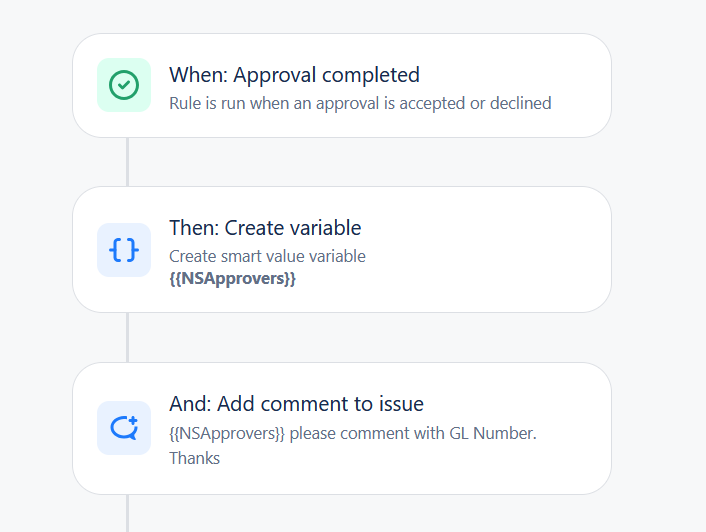Click the connector between Create variable and Add comment

[x=127, y=338]
